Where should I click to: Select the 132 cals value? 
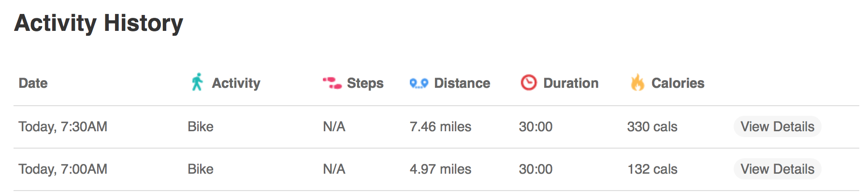pos(652,169)
